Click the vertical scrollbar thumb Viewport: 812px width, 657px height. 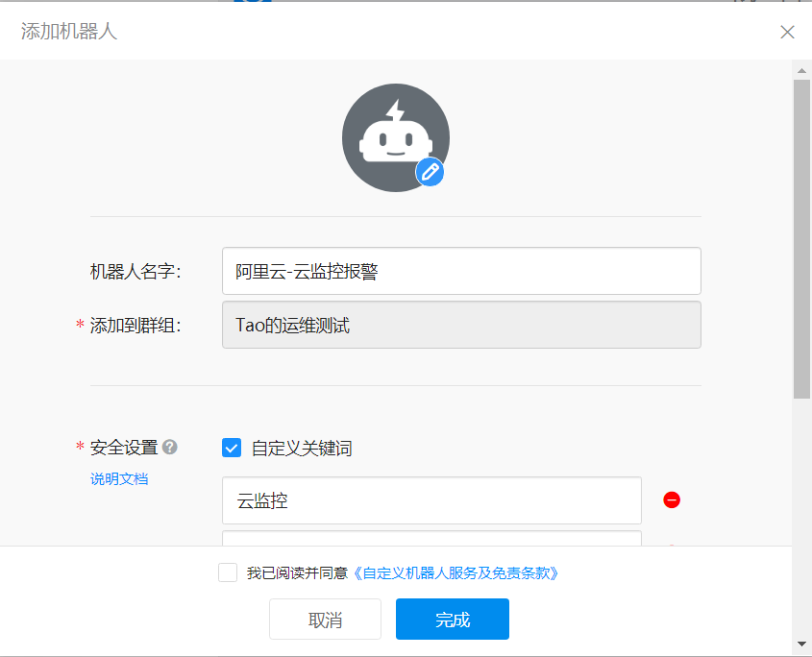tap(801, 238)
